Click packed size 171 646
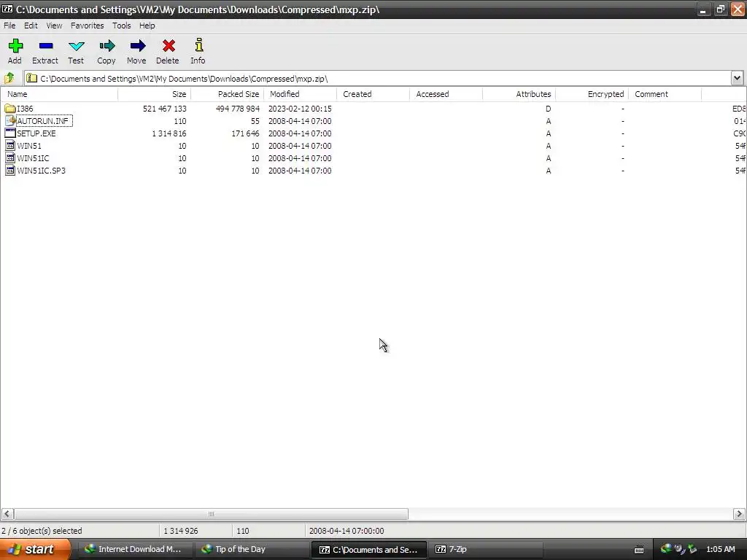The height and width of the screenshot is (560, 747). [245, 133]
